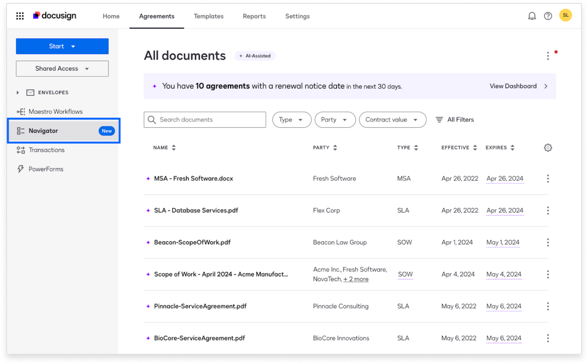This screenshot has width=588, height=364.
Task: Open the column settings gear above the table
Action: (547, 147)
